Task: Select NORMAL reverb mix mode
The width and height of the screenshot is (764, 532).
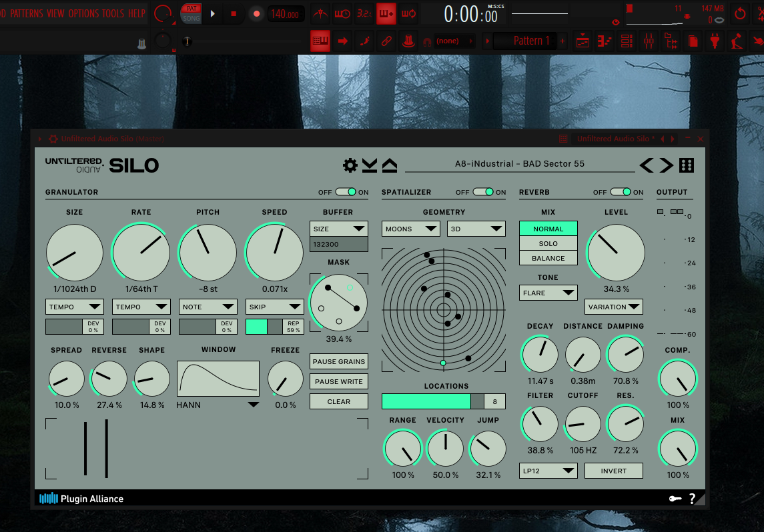Action: tap(548, 228)
